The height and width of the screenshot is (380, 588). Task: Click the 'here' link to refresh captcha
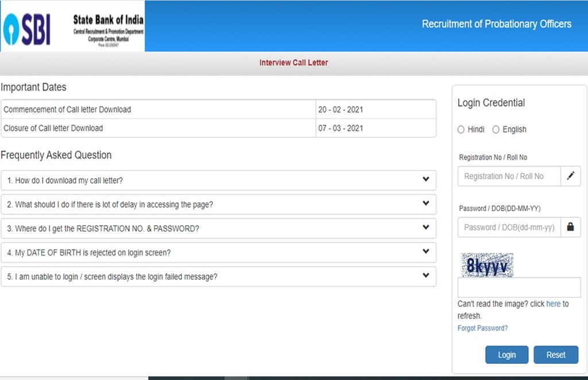[553, 304]
